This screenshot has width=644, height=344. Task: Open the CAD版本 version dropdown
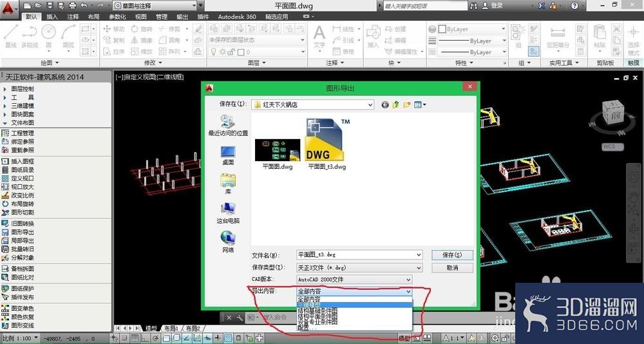408,280
